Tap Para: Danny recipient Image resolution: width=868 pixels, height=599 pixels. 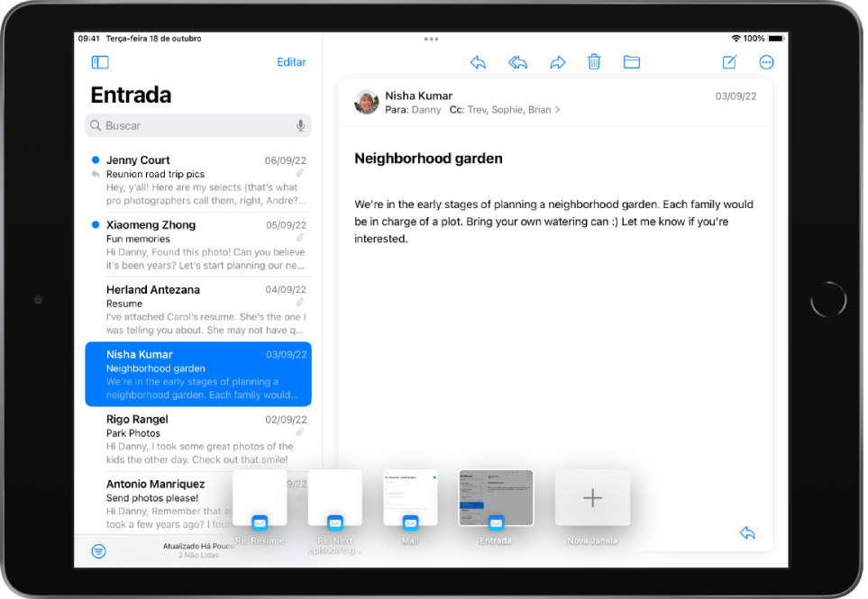[x=413, y=110]
